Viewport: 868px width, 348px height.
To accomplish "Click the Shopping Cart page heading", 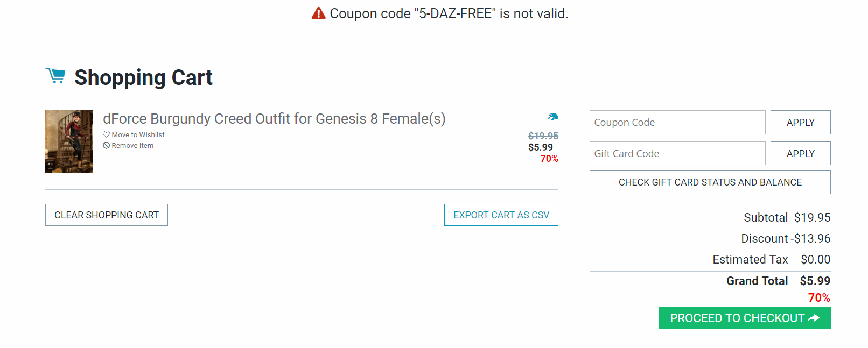I will (143, 78).
